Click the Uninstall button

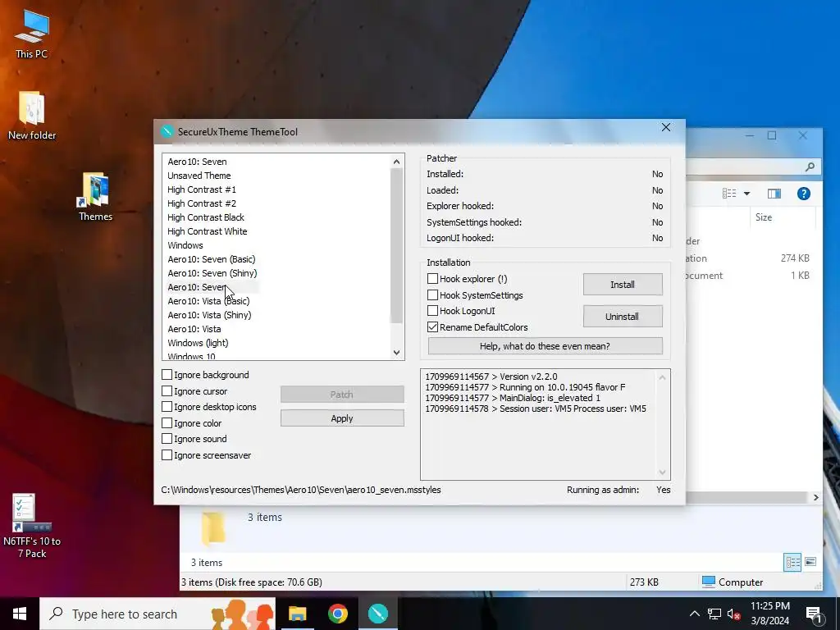(623, 316)
